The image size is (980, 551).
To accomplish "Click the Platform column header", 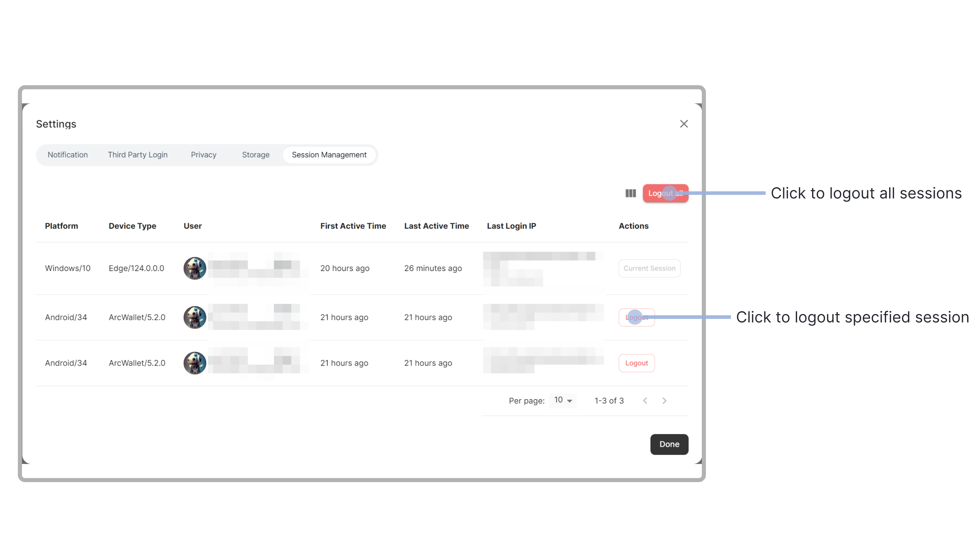I will point(61,226).
